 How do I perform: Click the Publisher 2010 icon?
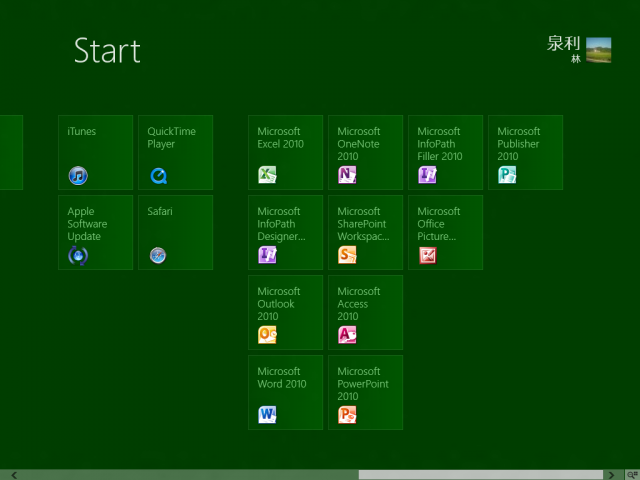[x=507, y=175]
